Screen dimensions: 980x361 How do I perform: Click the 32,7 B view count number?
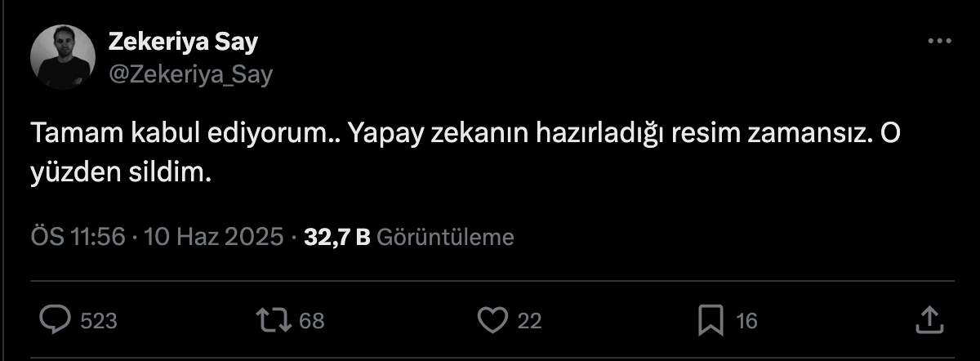pos(337,238)
